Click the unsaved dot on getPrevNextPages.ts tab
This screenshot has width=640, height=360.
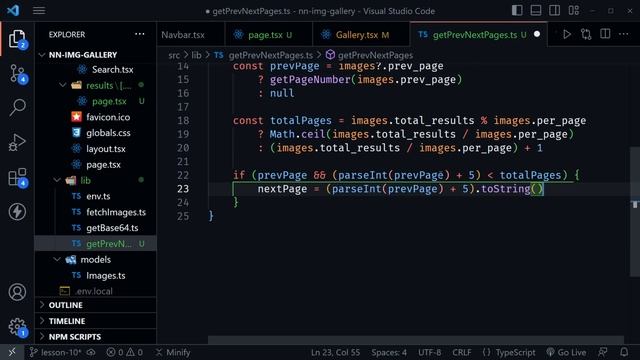[x=537, y=34]
